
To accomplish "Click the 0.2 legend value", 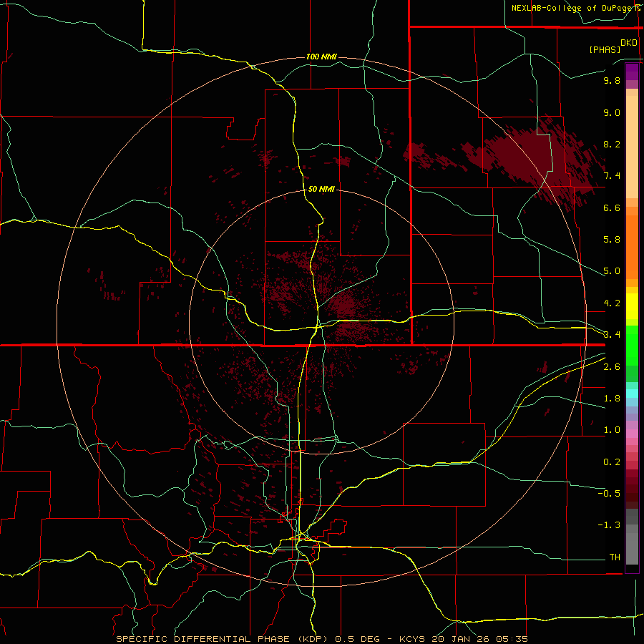I will point(612,462).
